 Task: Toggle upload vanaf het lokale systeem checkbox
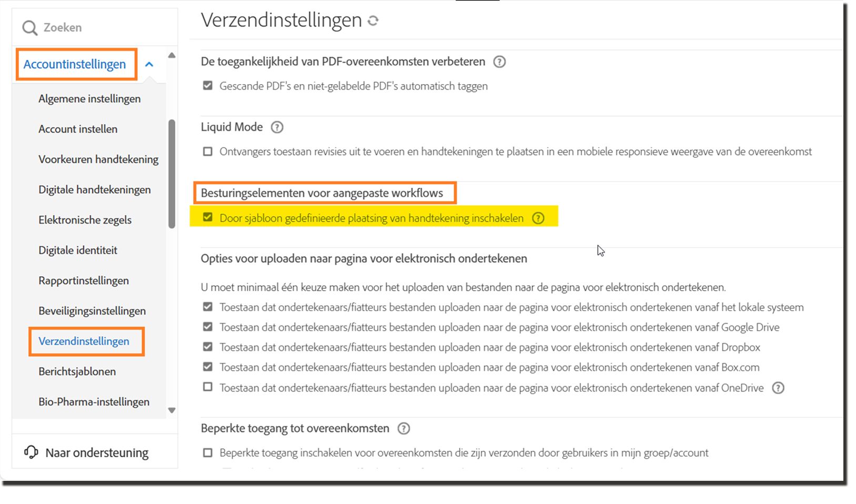tap(208, 307)
